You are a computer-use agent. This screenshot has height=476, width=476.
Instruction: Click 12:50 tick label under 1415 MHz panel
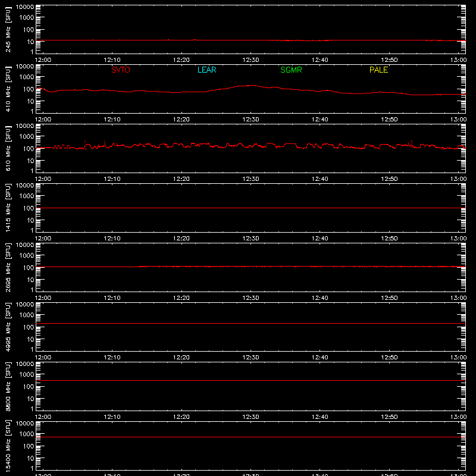[389, 239]
